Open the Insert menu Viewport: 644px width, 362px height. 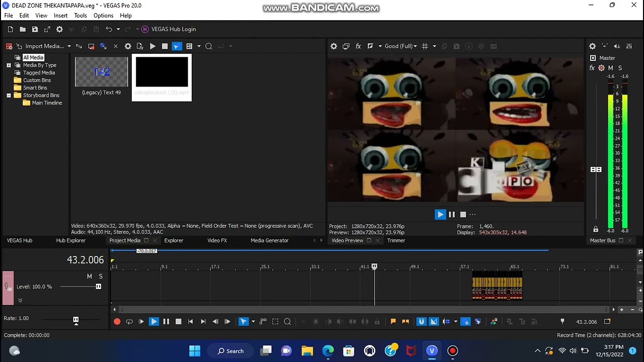[x=61, y=16]
